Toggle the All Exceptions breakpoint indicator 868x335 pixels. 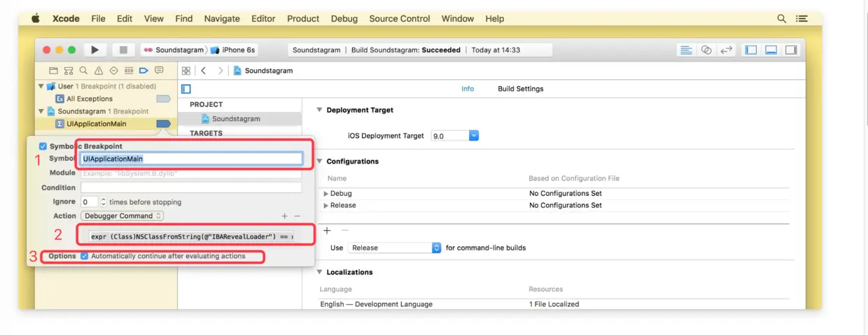coord(163,99)
